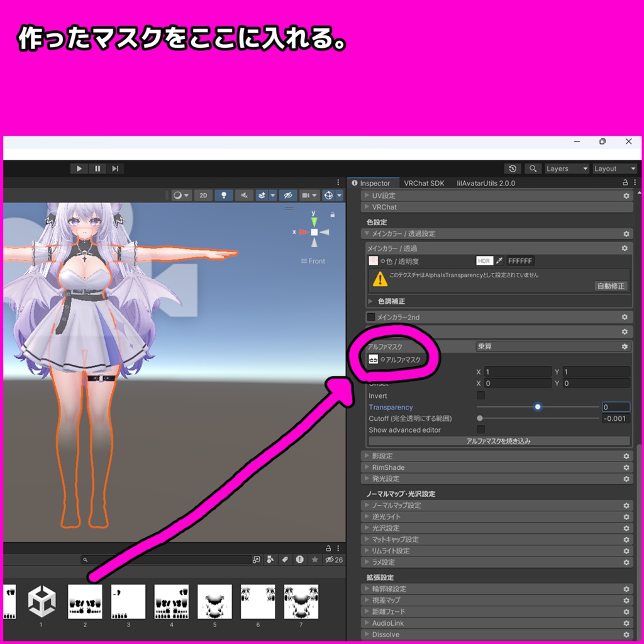Screen dimensions: 644x644
Task: Toggle the Inspector lock icon
Action: tap(625, 182)
